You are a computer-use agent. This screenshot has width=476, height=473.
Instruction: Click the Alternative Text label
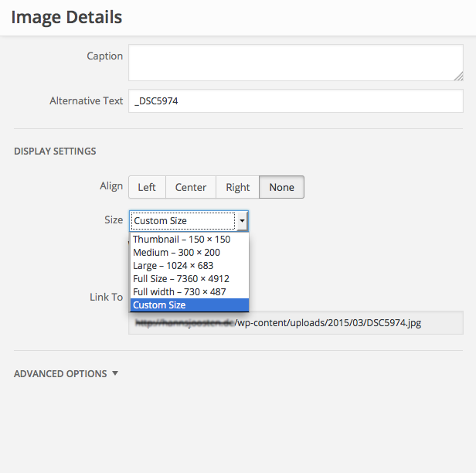click(87, 100)
